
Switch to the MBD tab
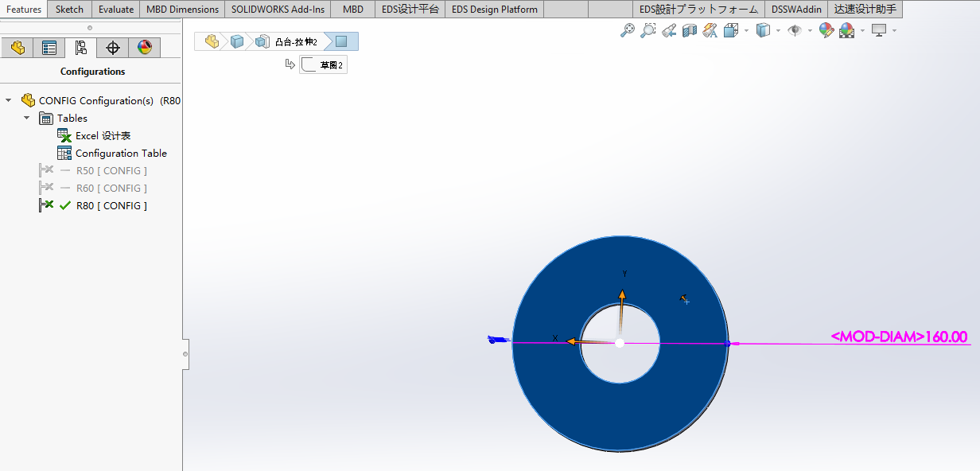point(352,10)
